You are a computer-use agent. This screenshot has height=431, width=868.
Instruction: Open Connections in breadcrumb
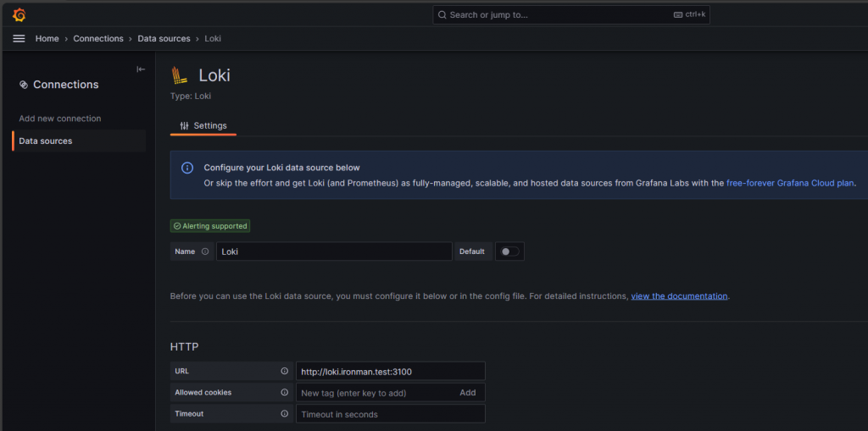coord(98,39)
